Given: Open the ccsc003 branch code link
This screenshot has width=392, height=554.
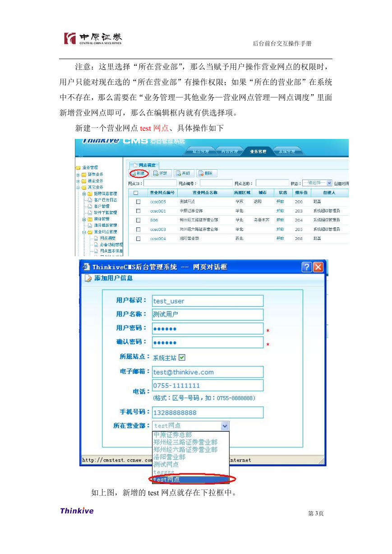Looking at the screenshot, I should [158, 229].
